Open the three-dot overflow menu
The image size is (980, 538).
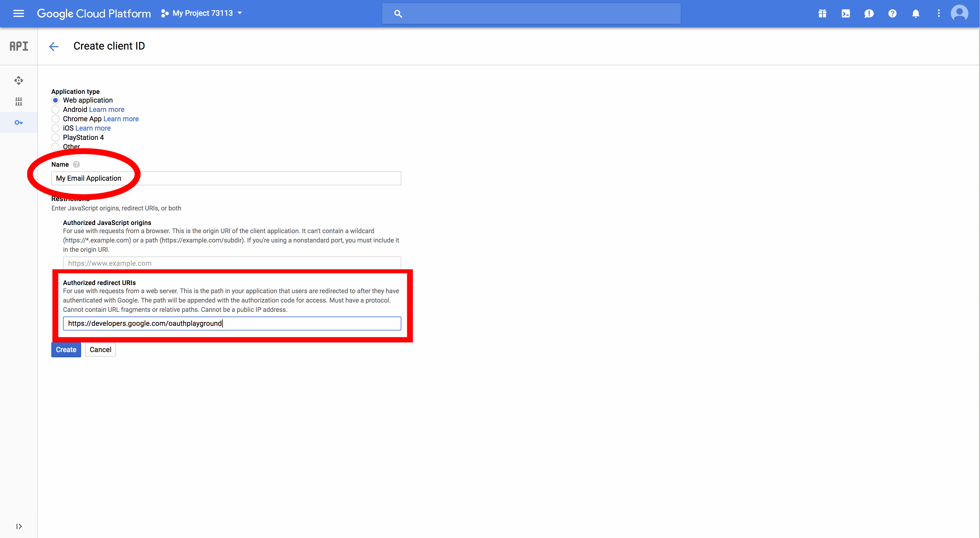click(x=939, y=13)
